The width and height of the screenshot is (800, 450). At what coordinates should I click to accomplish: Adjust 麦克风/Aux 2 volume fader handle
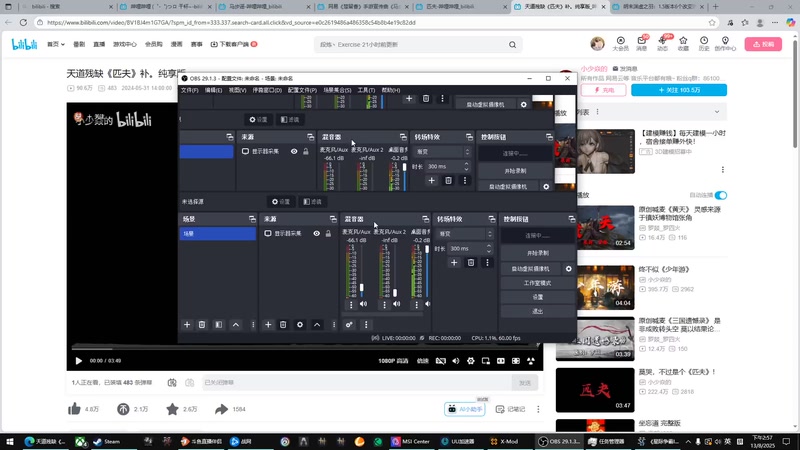[395, 293]
